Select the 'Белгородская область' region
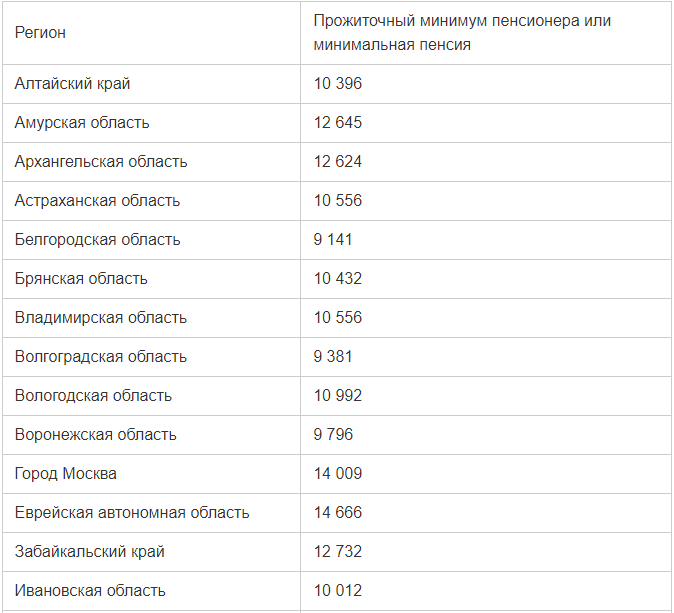Image resolution: width=674 pixels, height=613 pixels. coord(97,240)
